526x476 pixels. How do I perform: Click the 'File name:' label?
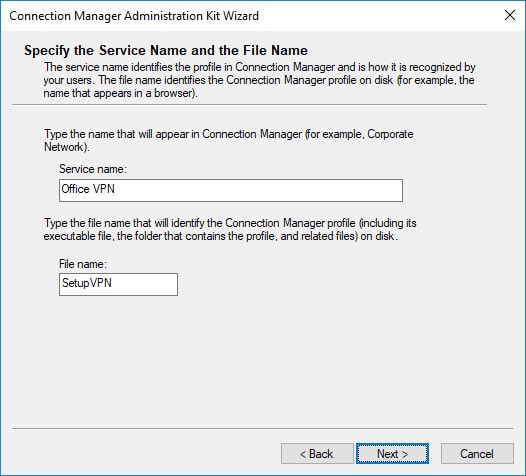(x=83, y=264)
